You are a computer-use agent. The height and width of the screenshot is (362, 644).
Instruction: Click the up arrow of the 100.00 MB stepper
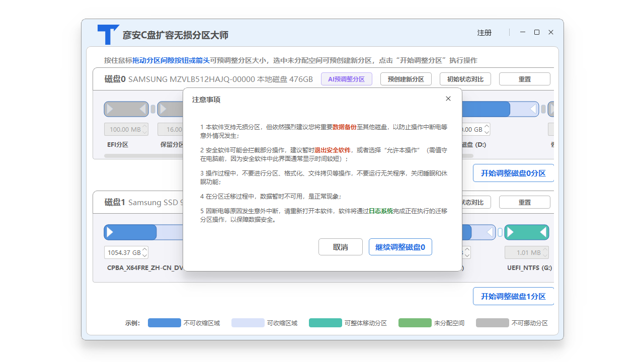[145, 126]
